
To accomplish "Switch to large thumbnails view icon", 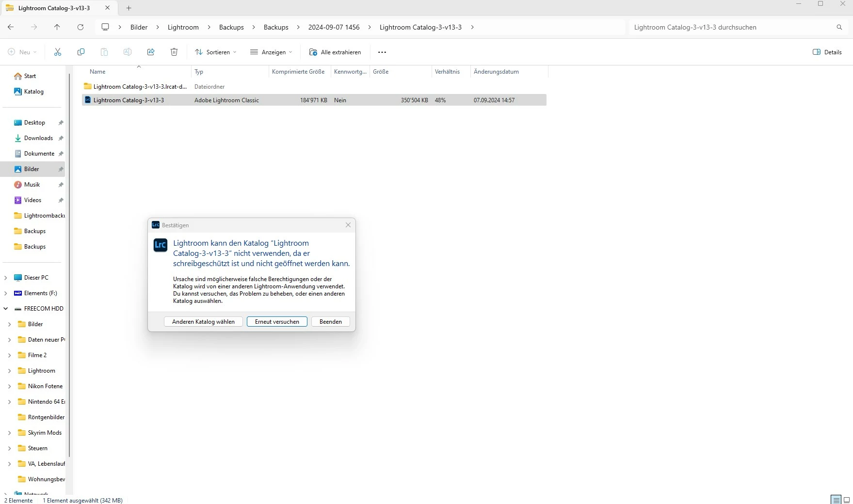I will (x=847, y=500).
